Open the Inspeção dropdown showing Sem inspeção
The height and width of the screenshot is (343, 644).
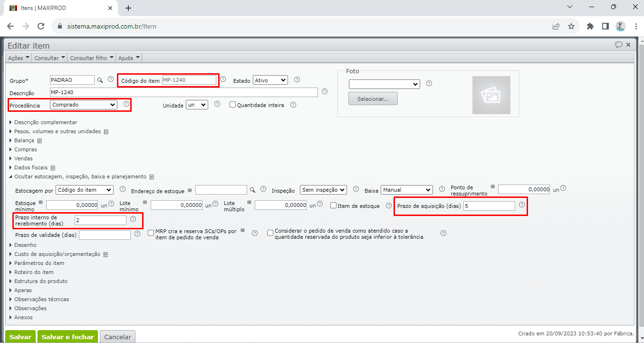(x=324, y=190)
